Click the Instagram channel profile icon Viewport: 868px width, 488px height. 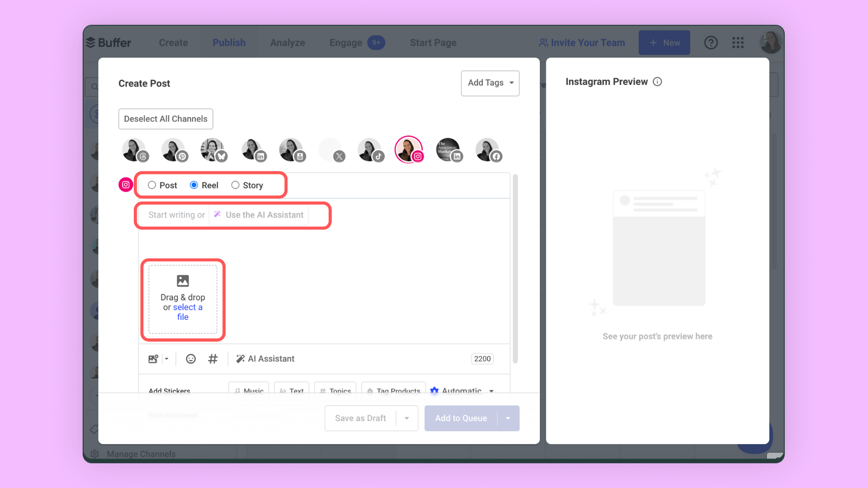[410, 150]
